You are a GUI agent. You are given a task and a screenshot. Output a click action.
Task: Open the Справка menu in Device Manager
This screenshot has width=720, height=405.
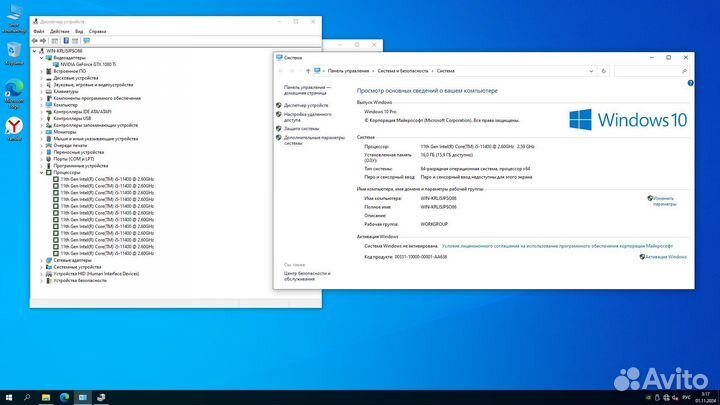click(97, 31)
